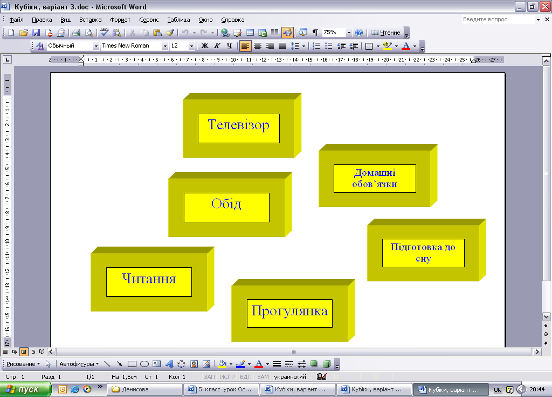Click the font color red A swatch
Screen dimensions: 552x397
[x=406, y=46]
